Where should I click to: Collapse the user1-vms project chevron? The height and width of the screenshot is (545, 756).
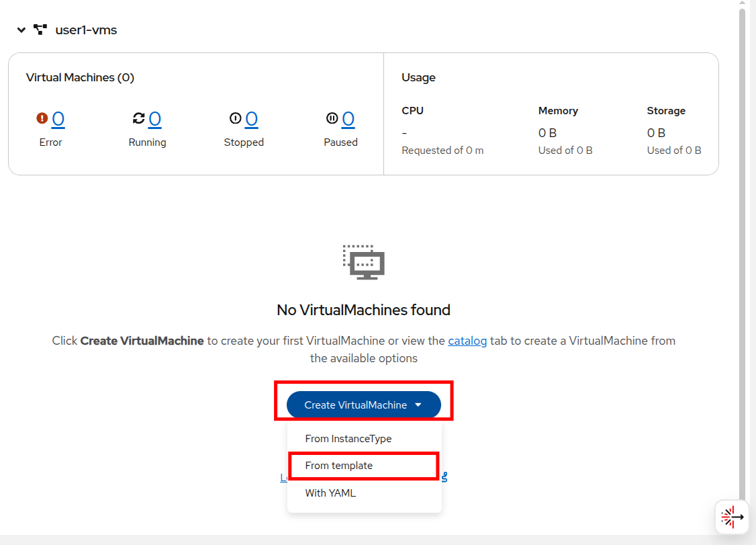pyautogui.click(x=21, y=30)
